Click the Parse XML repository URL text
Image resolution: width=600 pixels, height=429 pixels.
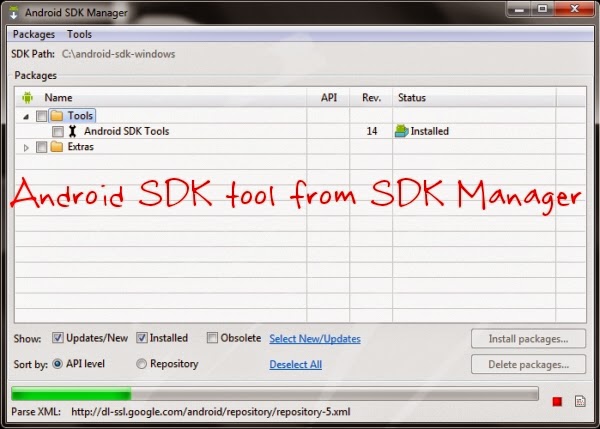coord(210,412)
